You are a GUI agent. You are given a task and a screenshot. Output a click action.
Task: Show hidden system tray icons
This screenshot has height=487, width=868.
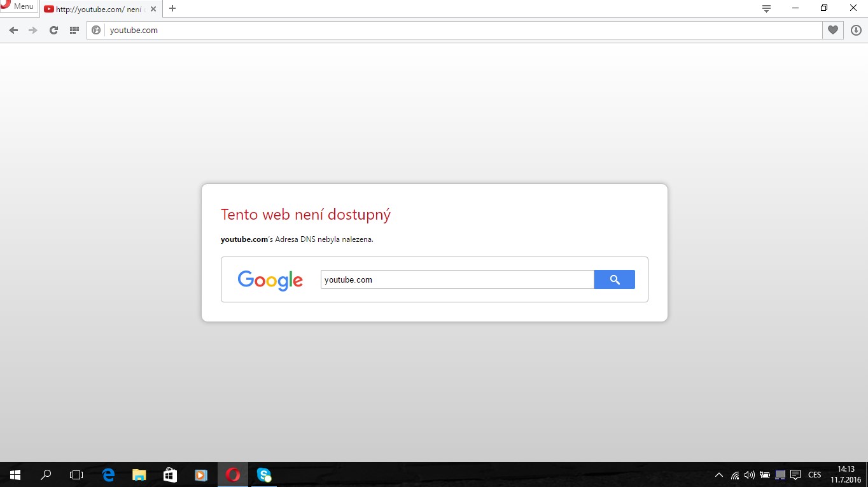tap(719, 475)
